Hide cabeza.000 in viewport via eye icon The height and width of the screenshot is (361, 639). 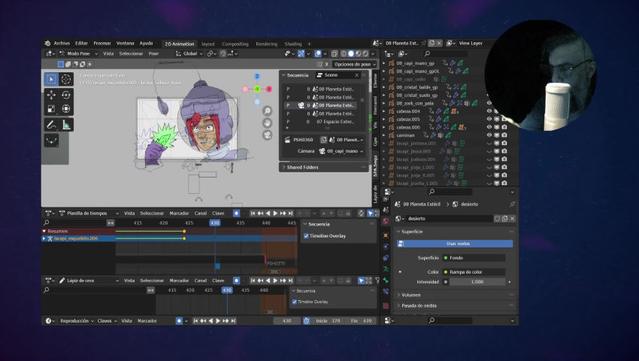(489, 127)
